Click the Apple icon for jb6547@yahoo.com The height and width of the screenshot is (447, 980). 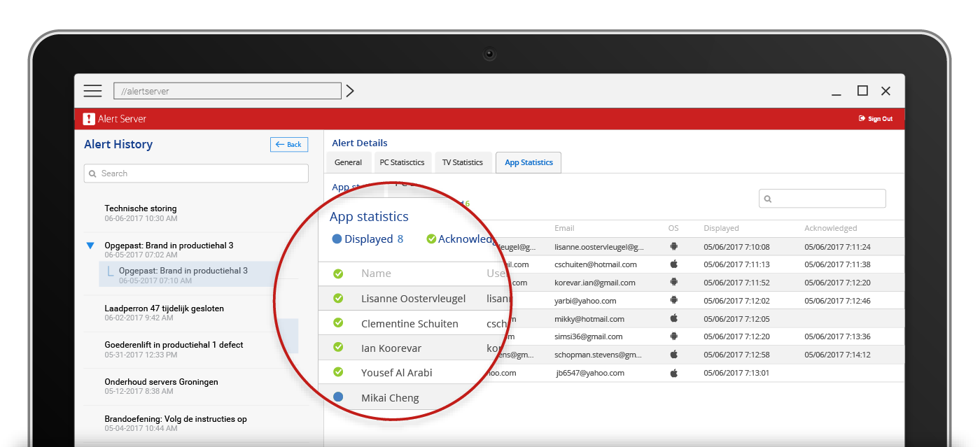pyautogui.click(x=674, y=373)
